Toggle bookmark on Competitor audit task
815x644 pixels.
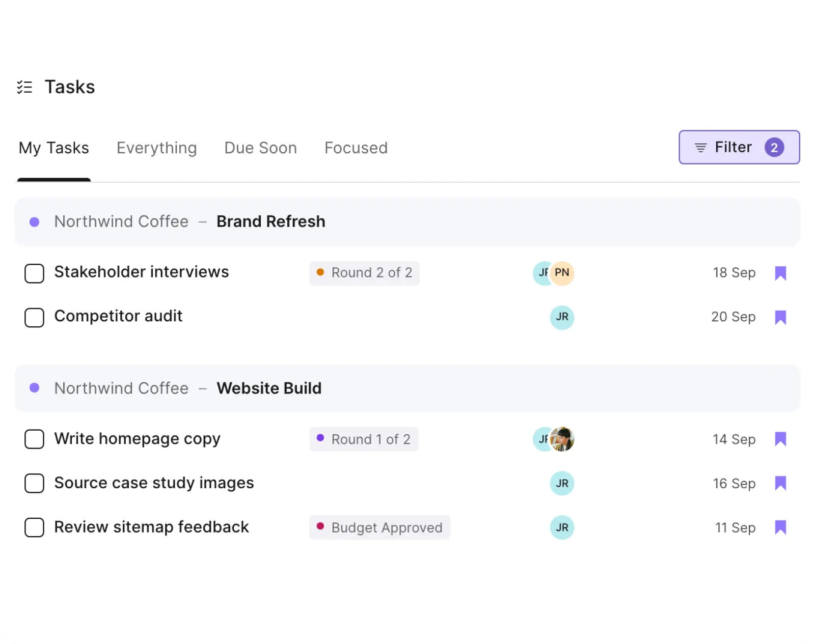click(x=780, y=317)
